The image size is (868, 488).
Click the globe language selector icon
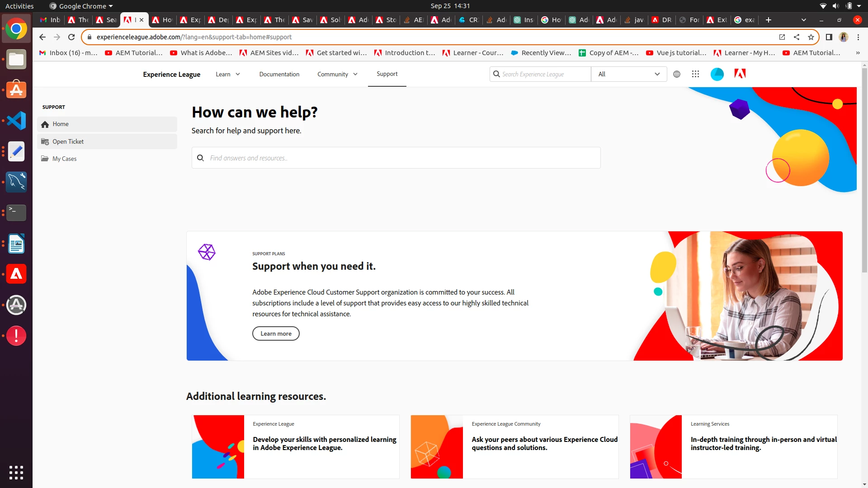[677, 74]
